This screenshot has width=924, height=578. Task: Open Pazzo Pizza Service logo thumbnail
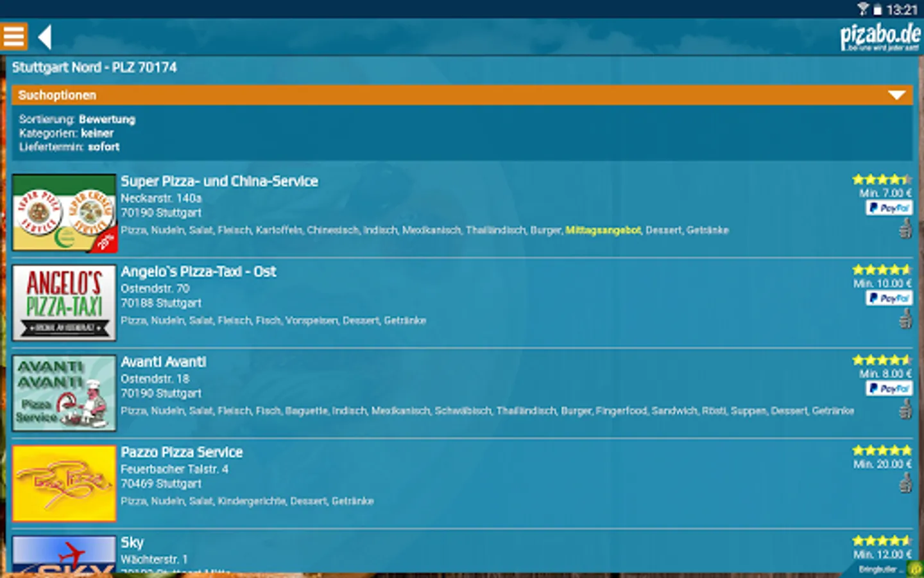(x=64, y=484)
